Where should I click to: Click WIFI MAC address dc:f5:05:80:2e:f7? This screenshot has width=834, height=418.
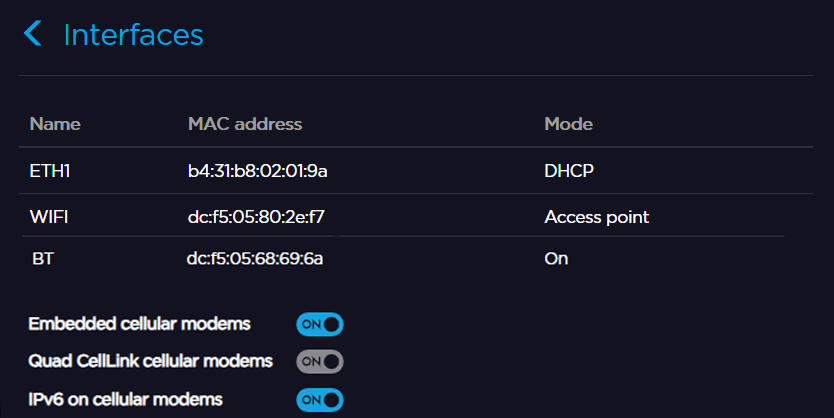coord(256,216)
